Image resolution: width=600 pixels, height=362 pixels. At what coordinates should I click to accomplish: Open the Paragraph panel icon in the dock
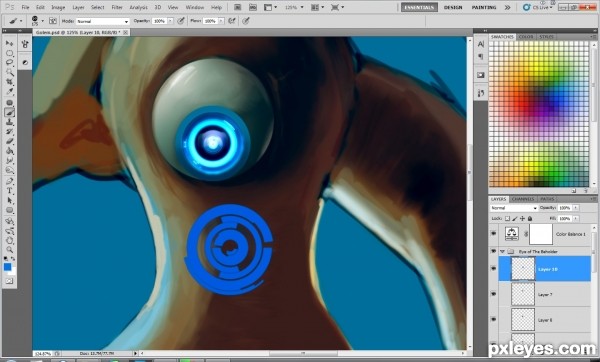481,57
